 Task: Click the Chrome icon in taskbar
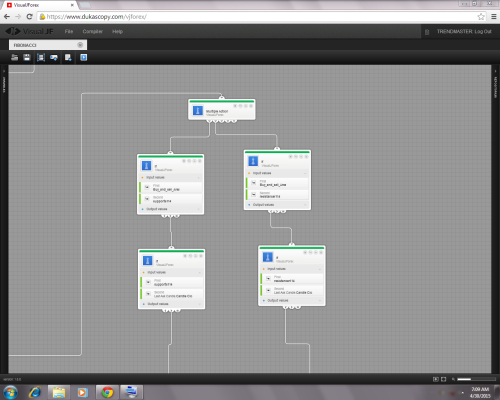tap(107, 392)
